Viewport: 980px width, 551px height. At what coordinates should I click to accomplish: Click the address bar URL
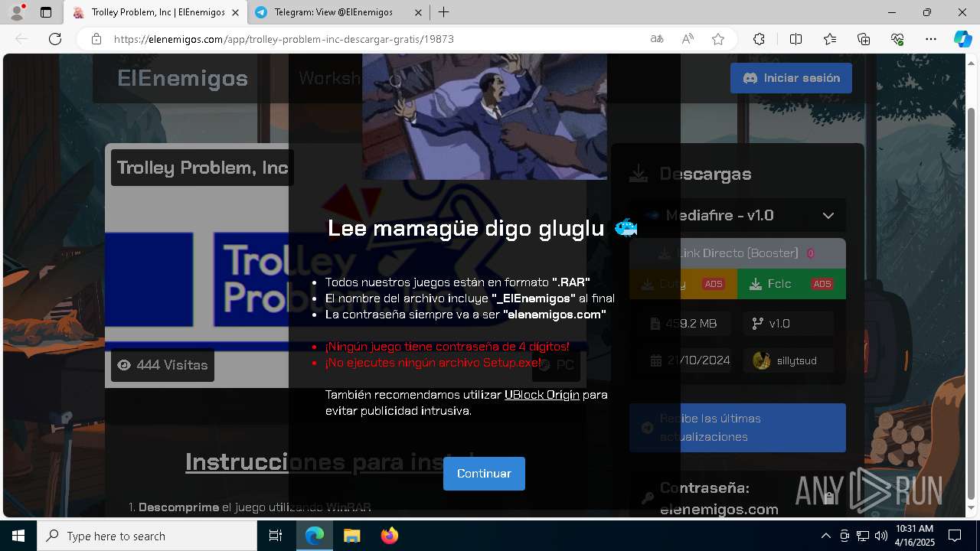pos(284,39)
